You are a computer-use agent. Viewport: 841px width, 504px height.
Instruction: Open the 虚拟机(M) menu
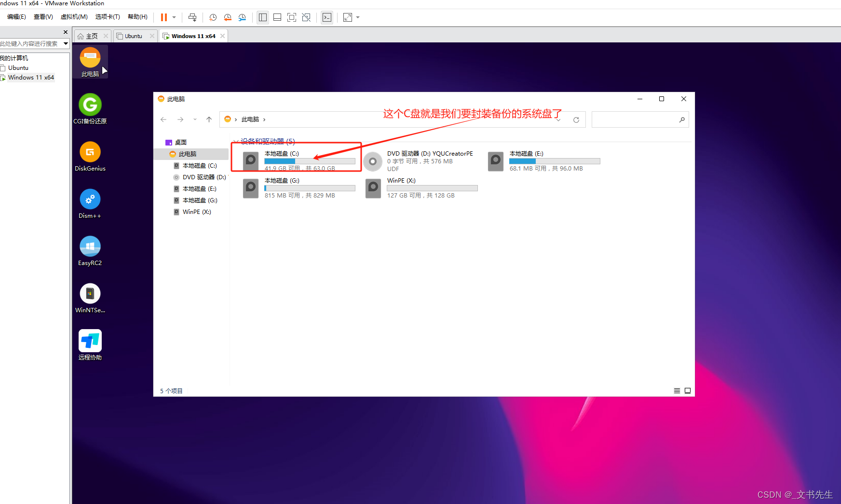[x=74, y=17]
